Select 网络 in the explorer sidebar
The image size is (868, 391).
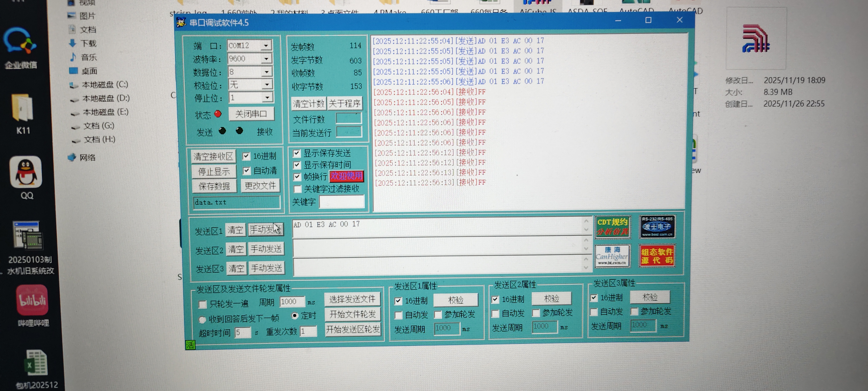[87, 157]
